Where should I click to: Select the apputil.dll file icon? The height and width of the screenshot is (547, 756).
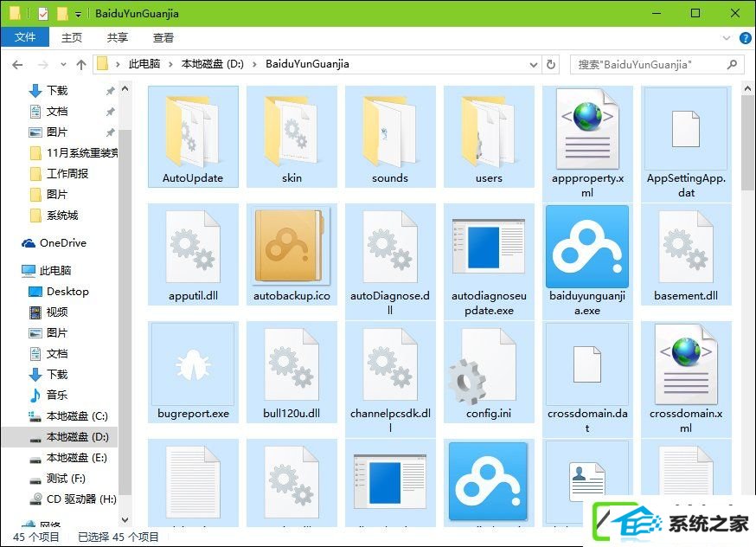click(193, 247)
